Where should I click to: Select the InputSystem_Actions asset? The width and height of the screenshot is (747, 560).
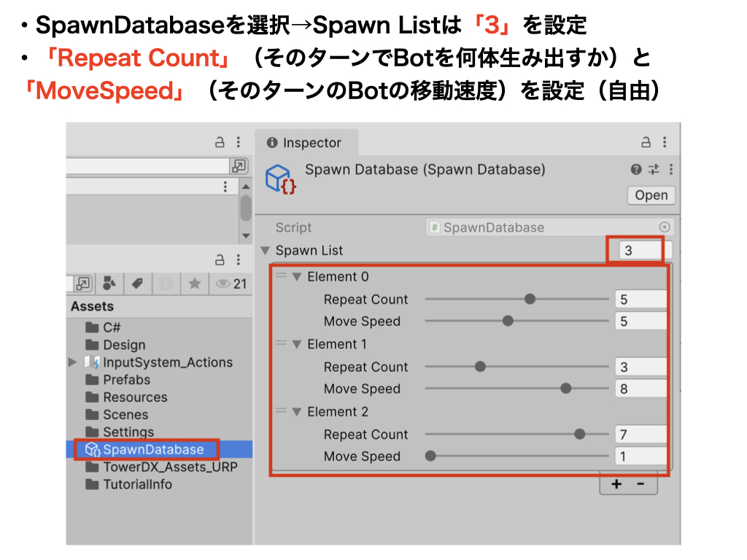(158, 362)
